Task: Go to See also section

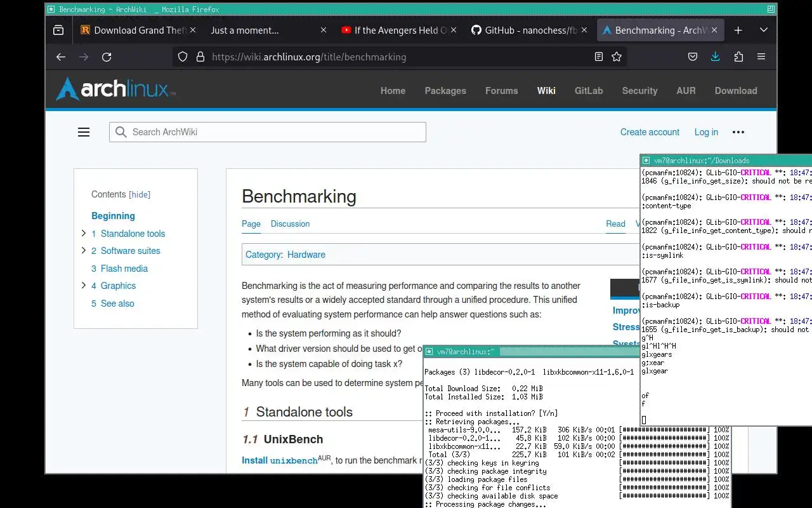Action: 113,304
